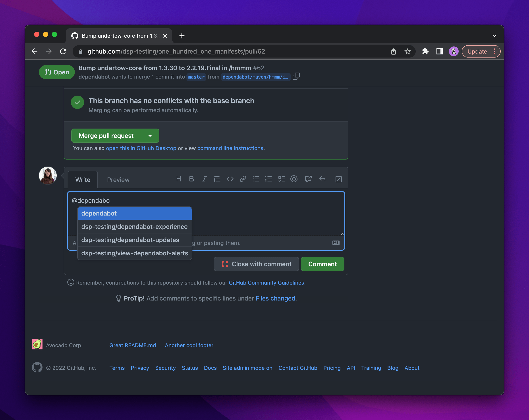This screenshot has width=529, height=420.
Task: Switch to the Preview tab
Action: [x=118, y=180]
